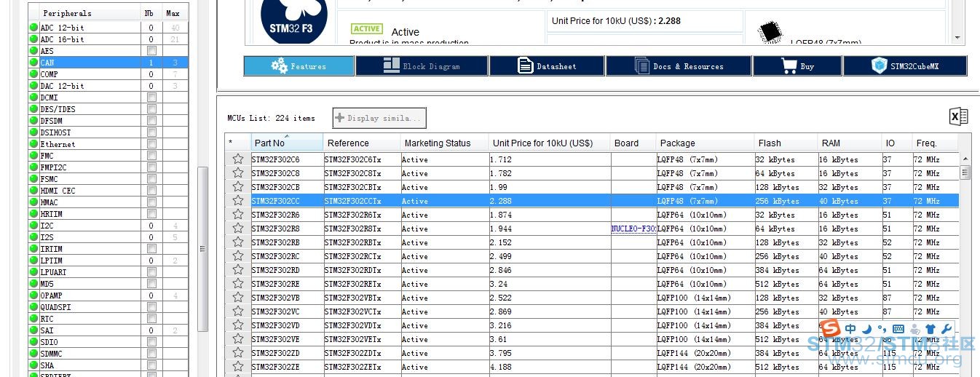Image resolution: width=980 pixels, height=377 pixels.
Task: Toggle the DFSDM checkbox
Action: tap(151, 121)
